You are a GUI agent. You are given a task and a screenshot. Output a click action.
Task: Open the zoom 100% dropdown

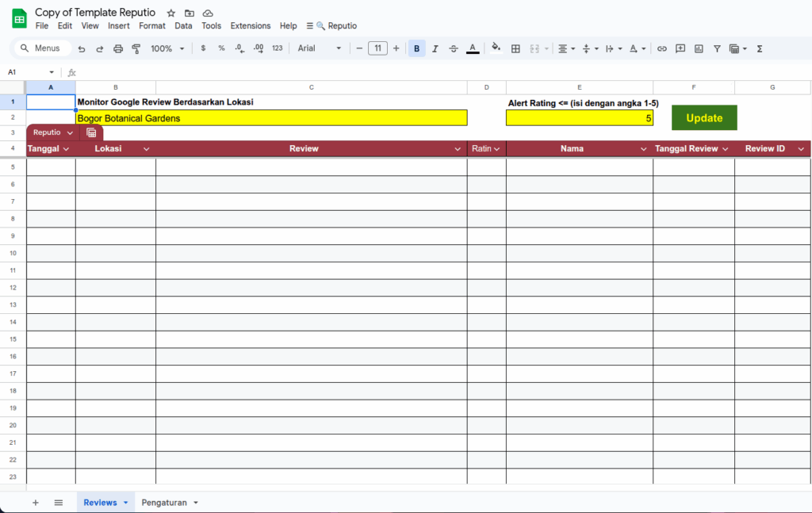(x=167, y=48)
